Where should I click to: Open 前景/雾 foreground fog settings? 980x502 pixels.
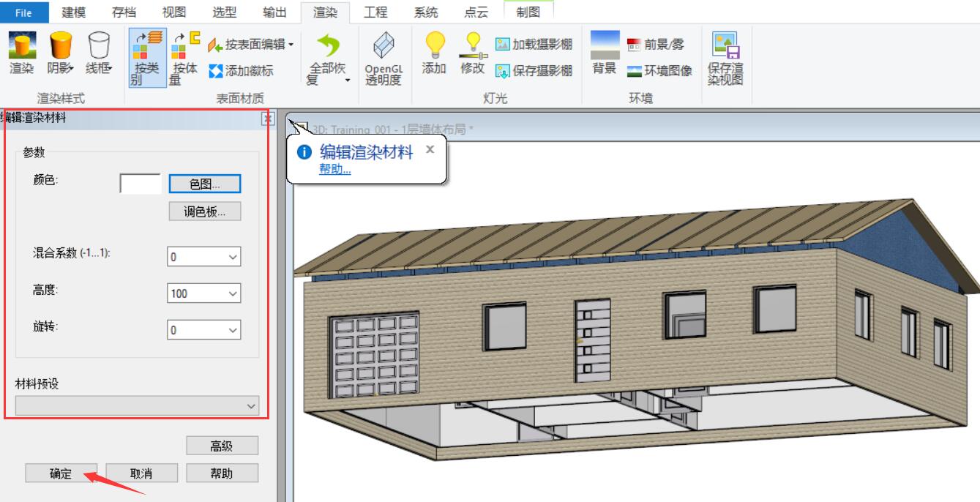tap(656, 45)
